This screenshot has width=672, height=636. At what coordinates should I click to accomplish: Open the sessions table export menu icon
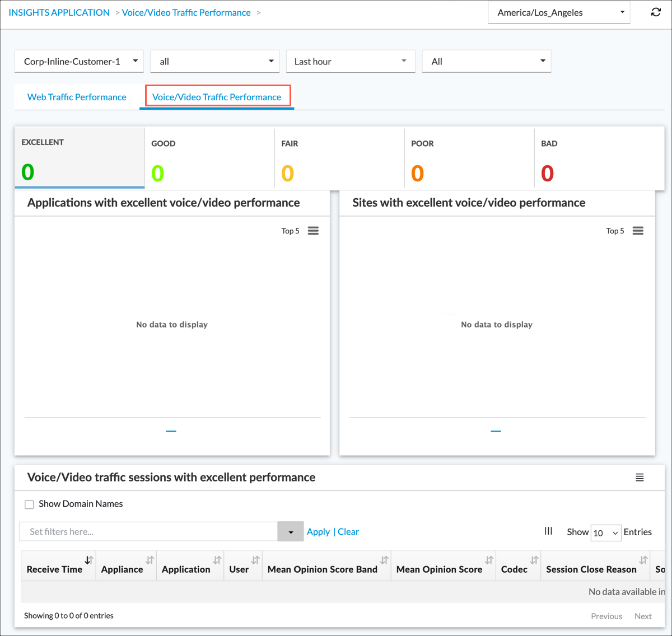(640, 478)
